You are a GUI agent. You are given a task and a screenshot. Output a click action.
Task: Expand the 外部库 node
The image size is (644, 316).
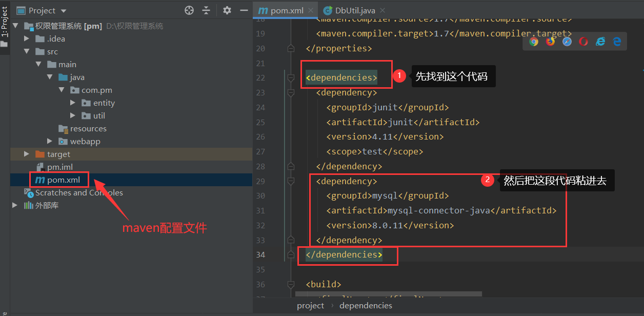click(x=15, y=205)
